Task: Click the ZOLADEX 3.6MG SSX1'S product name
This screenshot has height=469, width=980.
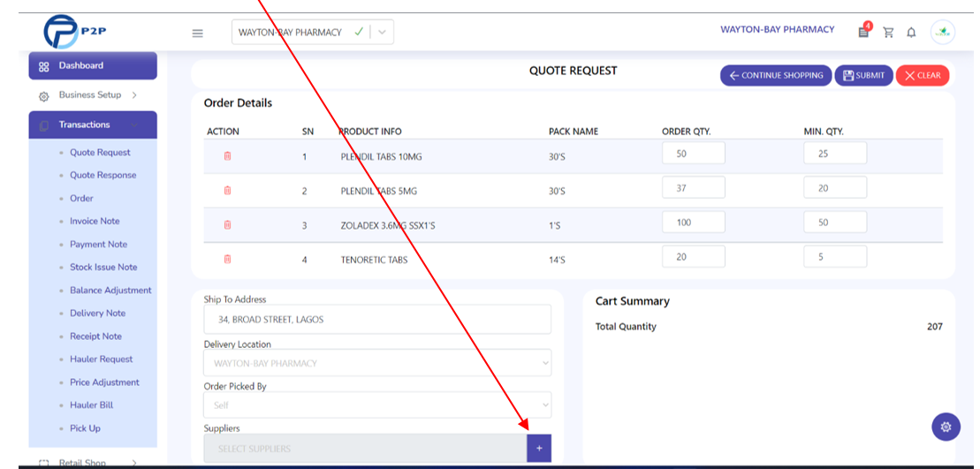Action: [x=388, y=225]
